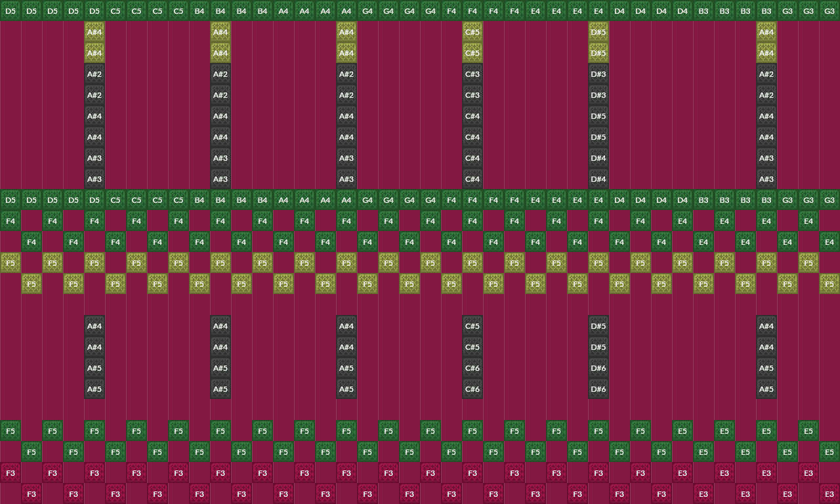Click the lower dark D#4 note block
The height and width of the screenshot is (504, 840).
click(598, 178)
